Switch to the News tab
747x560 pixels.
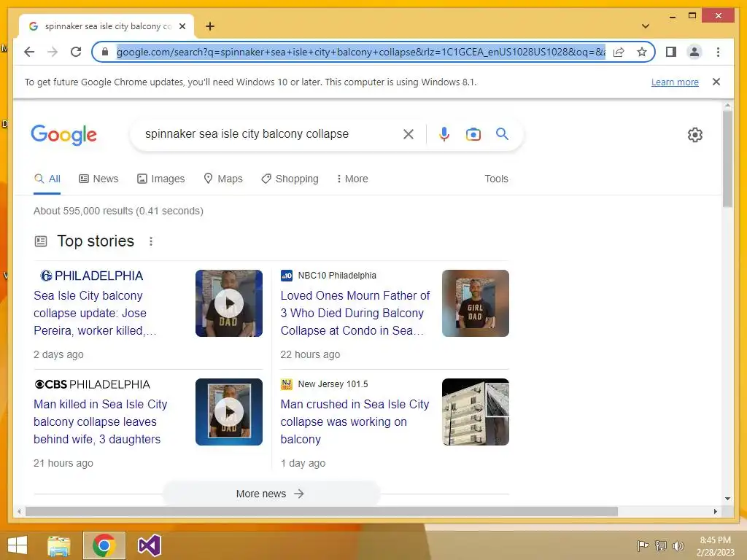98,179
